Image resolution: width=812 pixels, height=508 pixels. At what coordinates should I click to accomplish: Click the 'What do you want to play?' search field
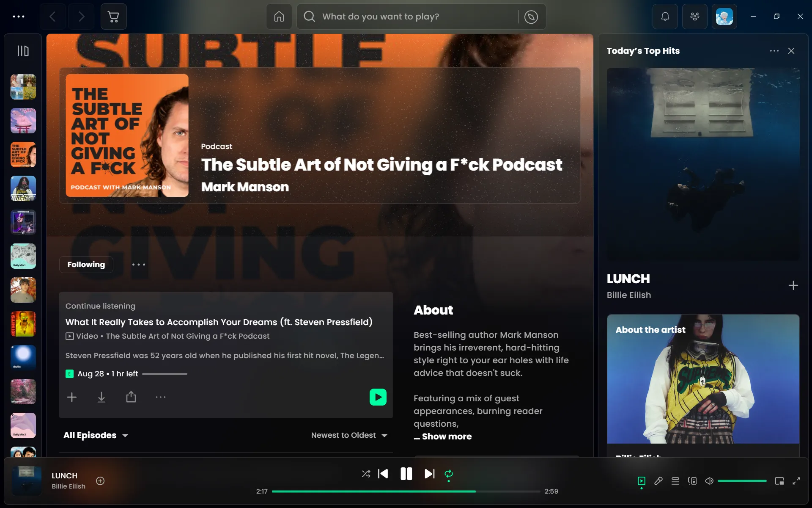[x=407, y=17]
